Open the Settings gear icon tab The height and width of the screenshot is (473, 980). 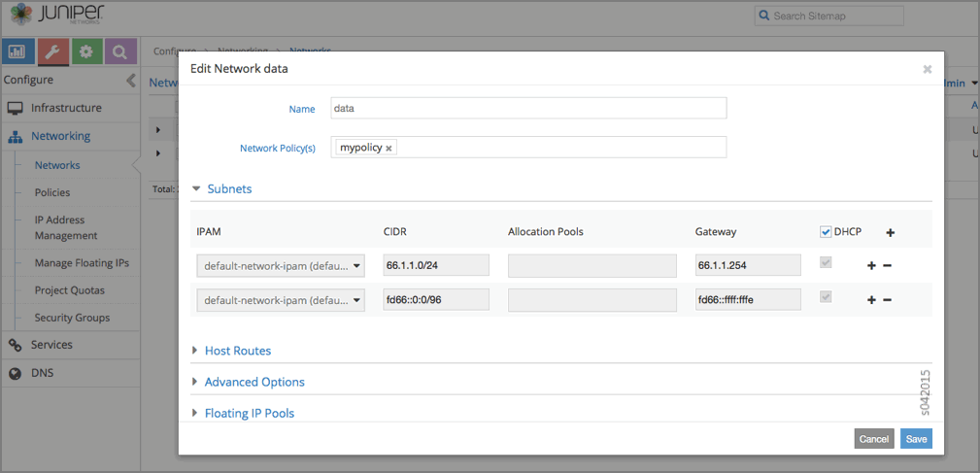86,51
